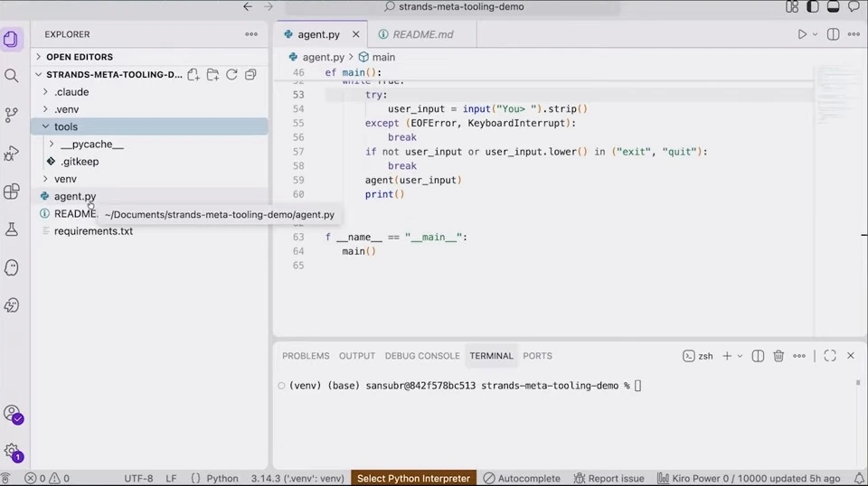Open the Output panel tab
The image size is (868, 486).
tap(357, 356)
